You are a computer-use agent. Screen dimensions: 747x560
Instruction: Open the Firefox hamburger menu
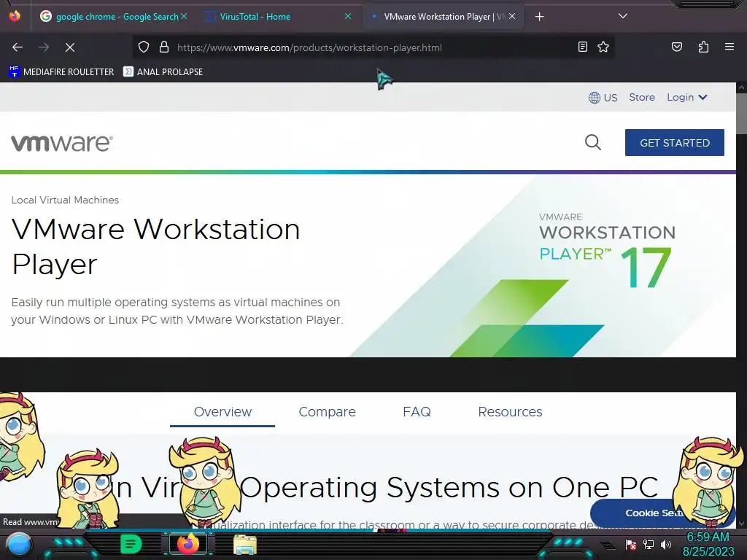pos(729,47)
